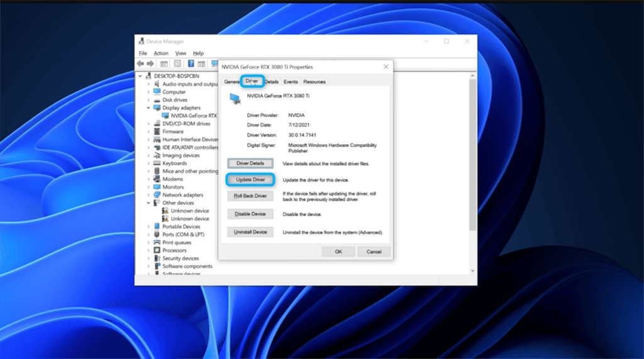Collapse the DESKTOP-BDSPCBN root node
Image resolution: width=644 pixels, height=359 pixels.
142,76
